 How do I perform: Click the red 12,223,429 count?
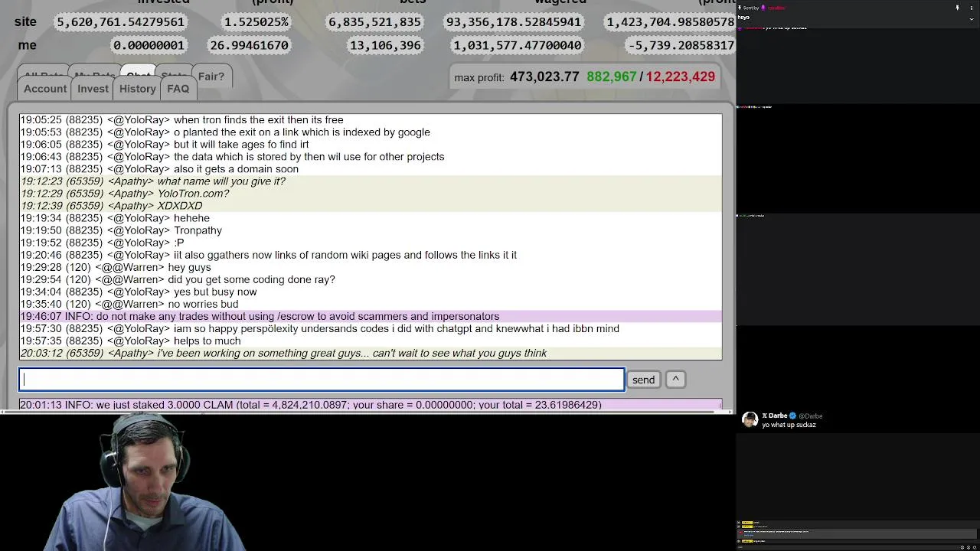coord(680,77)
